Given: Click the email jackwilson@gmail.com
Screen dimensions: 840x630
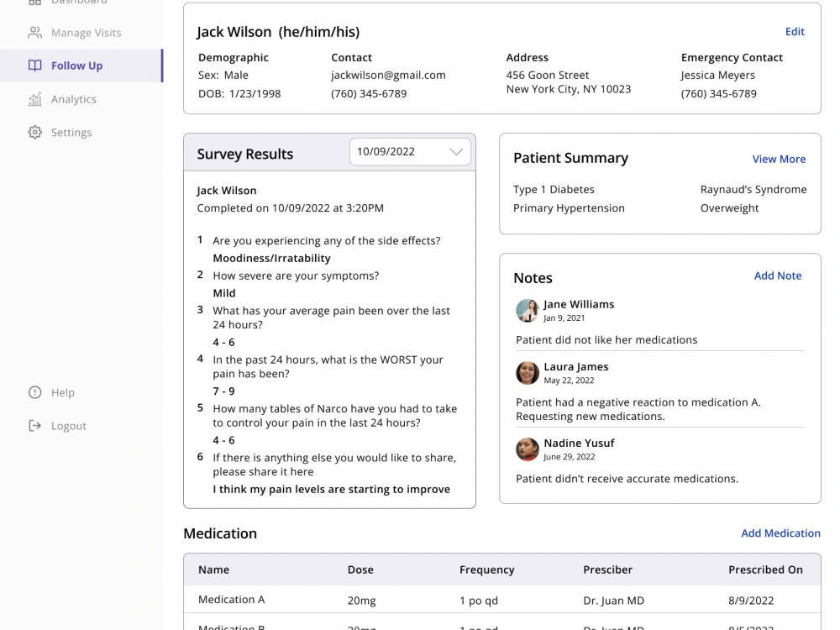Looking at the screenshot, I should [388, 75].
